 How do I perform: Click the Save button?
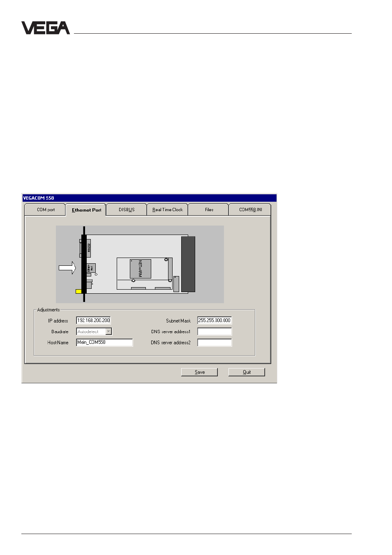click(199, 372)
